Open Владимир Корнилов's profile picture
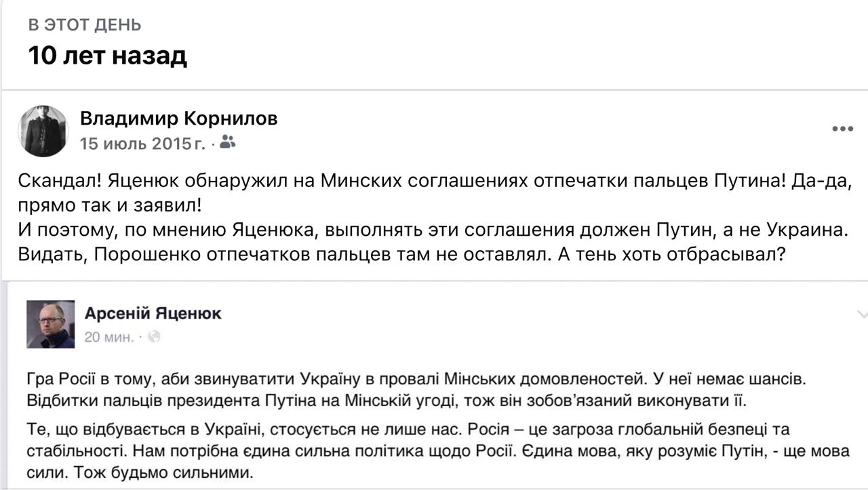 [43, 131]
